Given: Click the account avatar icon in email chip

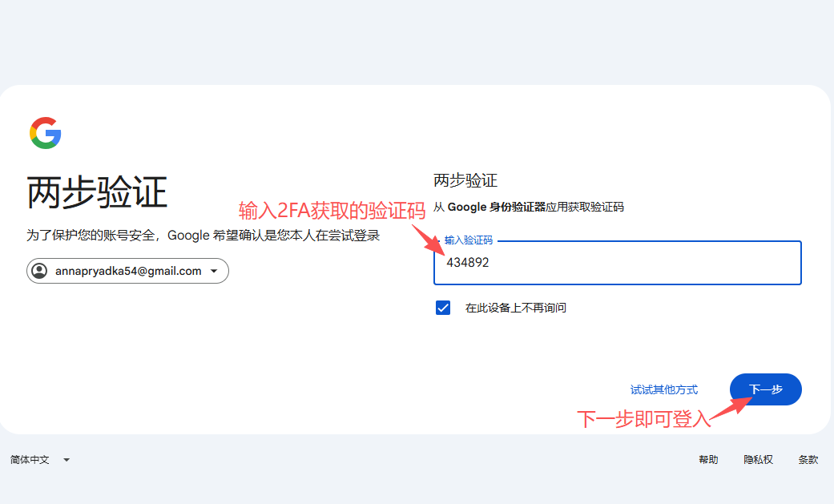Looking at the screenshot, I should coord(39,271).
